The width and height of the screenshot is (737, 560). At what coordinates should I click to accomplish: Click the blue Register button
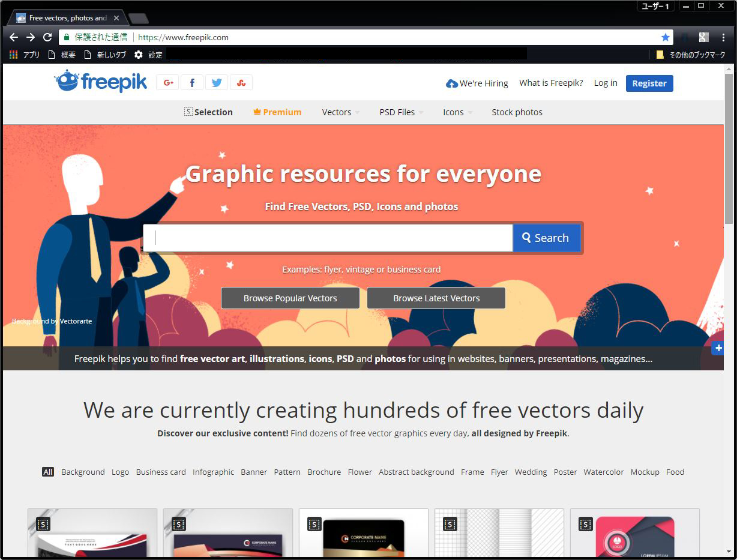pos(649,83)
